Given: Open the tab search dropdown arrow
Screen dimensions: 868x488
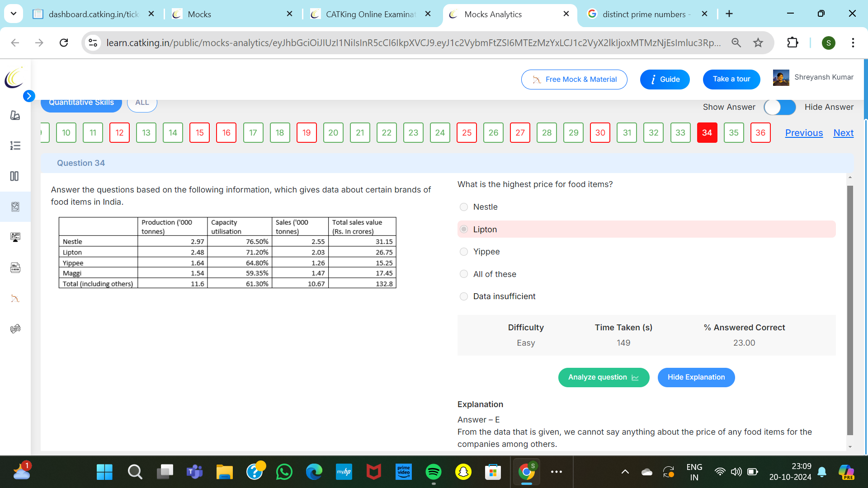Looking at the screenshot, I should point(14,14).
